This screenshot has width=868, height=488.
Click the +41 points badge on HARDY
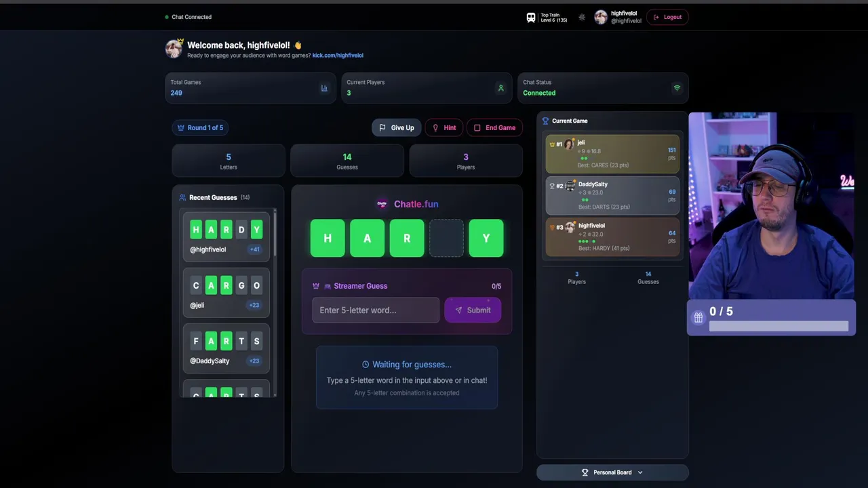pos(254,249)
